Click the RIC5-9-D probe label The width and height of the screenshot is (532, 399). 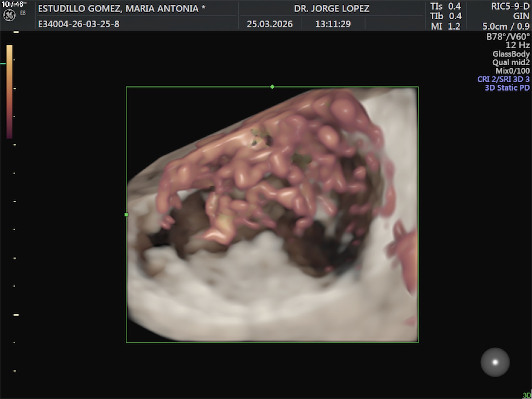click(x=510, y=6)
